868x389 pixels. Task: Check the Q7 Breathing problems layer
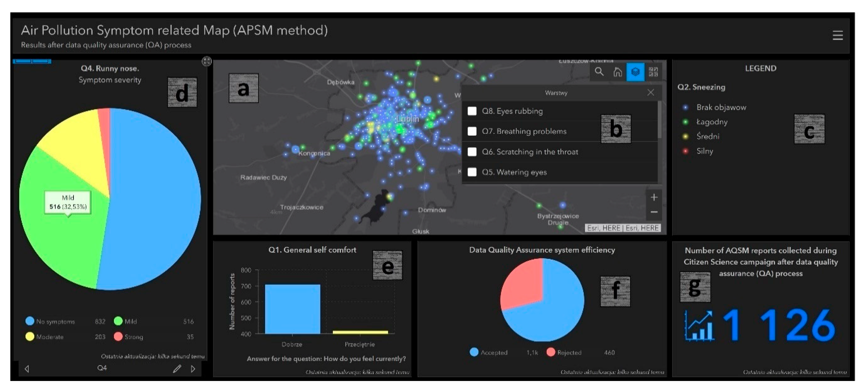pos(472,131)
